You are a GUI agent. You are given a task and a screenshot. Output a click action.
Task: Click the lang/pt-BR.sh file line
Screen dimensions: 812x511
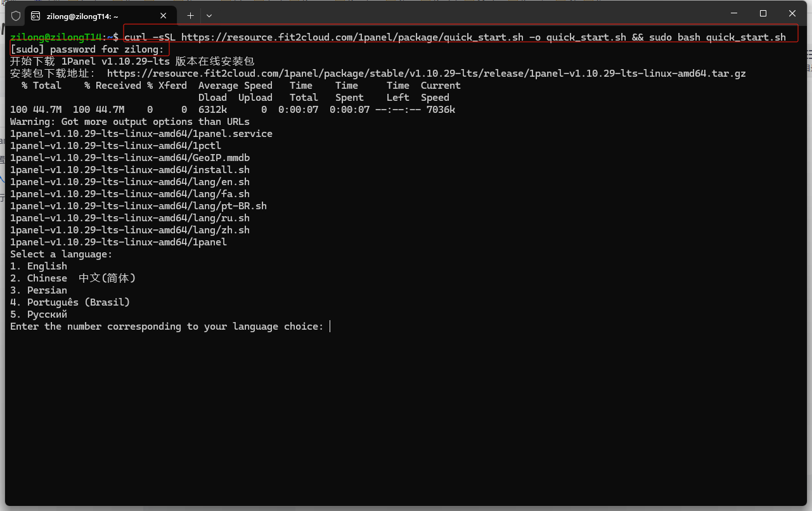pyautogui.click(x=138, y=206)
